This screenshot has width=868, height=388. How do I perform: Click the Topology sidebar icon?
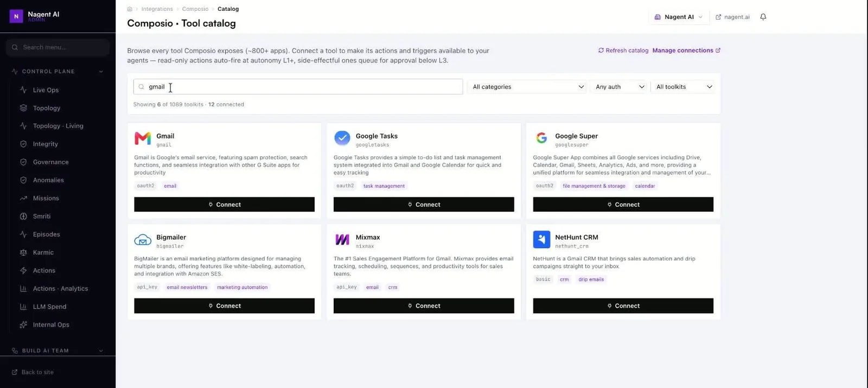point(23,108)
